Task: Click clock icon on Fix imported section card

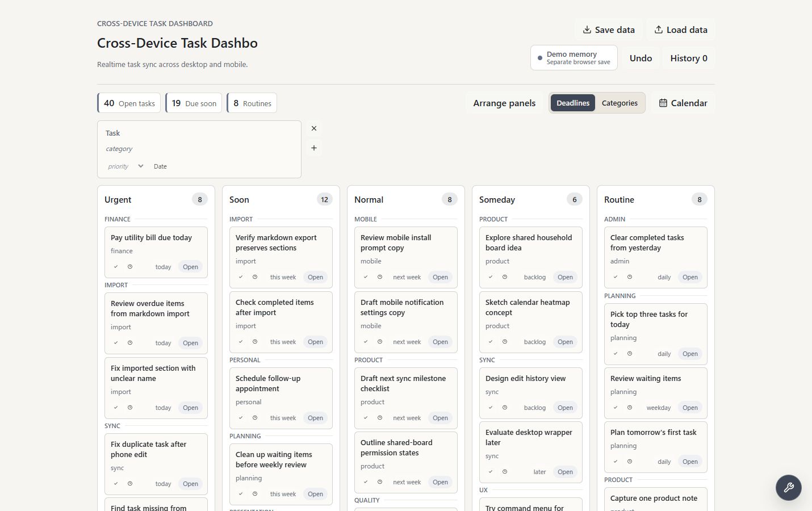Action: 130,408
